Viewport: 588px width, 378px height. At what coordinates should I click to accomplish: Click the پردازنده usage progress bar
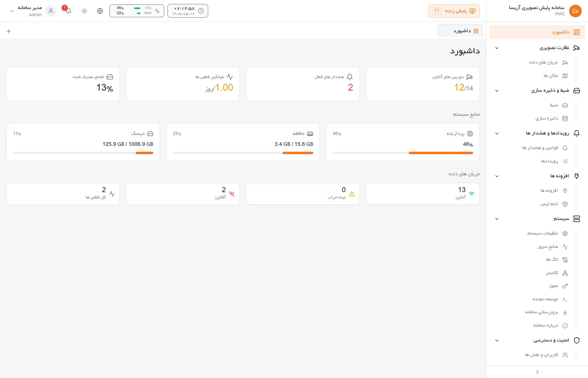(x=403, y=153)
